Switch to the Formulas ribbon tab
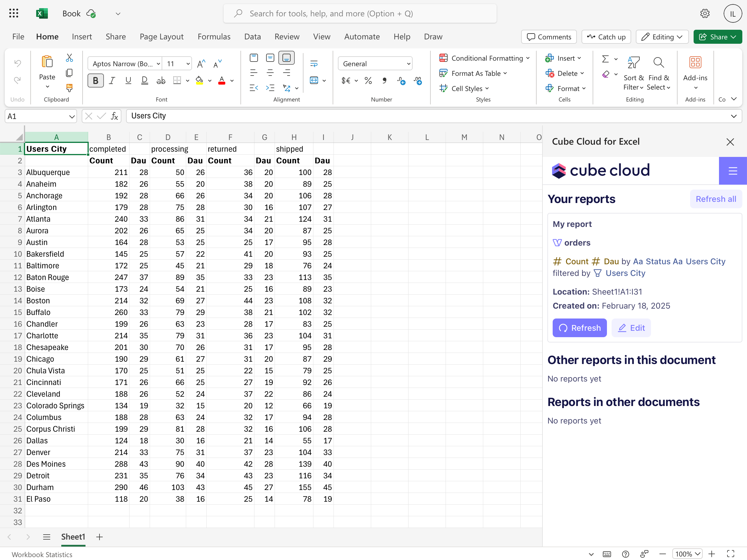The image size is (747, 560). [214, 36]
